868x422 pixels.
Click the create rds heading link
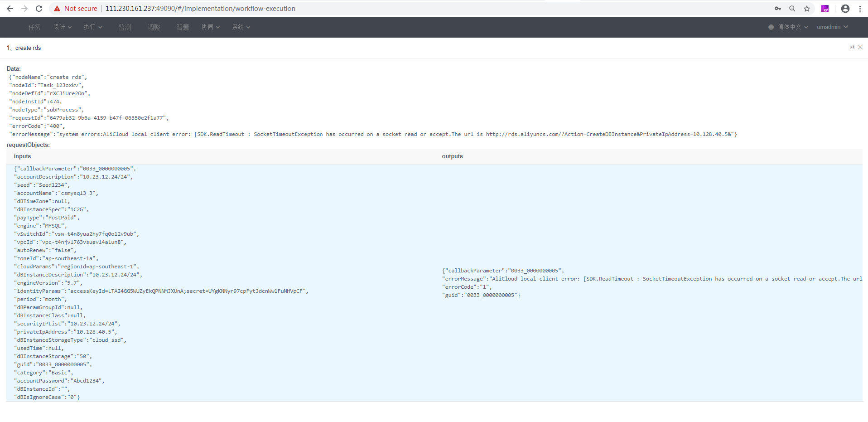click(x=28, y=48)
